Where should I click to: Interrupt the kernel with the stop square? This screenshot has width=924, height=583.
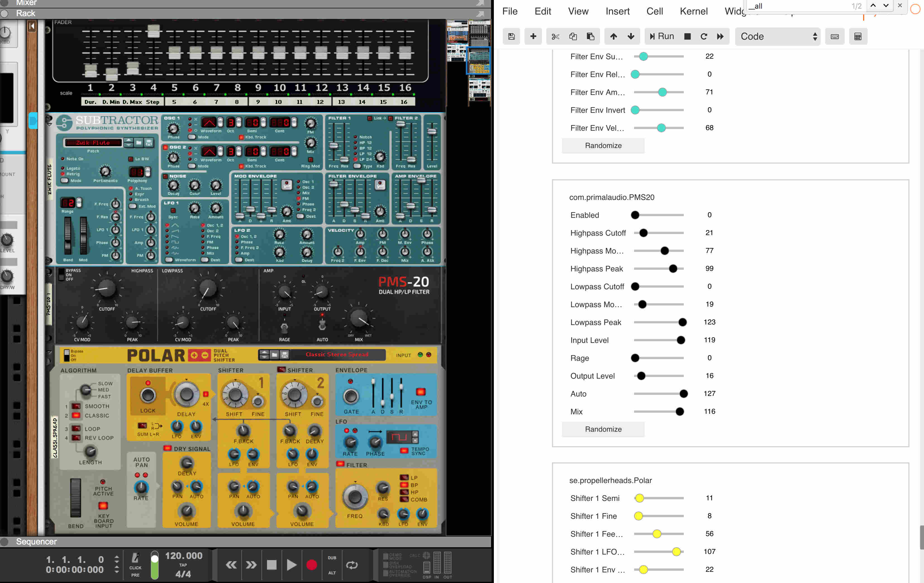pos(687,36)
